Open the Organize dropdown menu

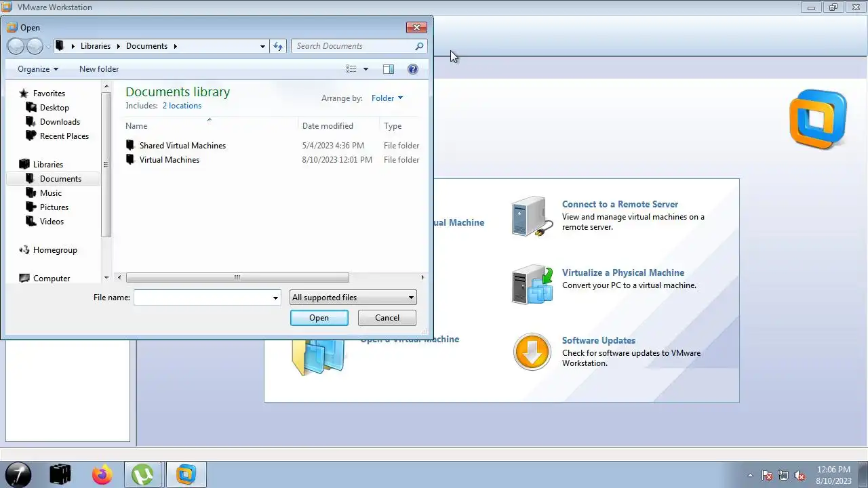[x=38, y=69]
